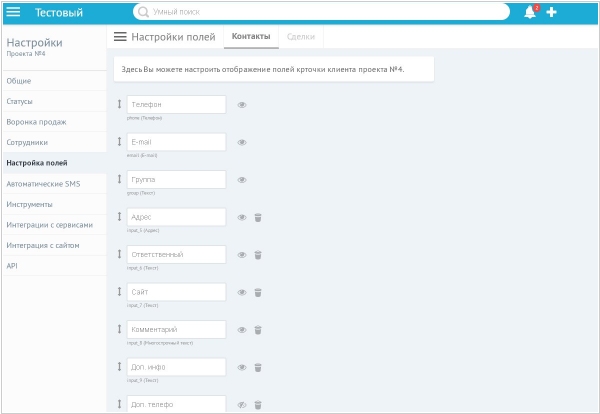Edit the Сайт field name input
This screenshot has height=414, width=600.
[176, 292]
